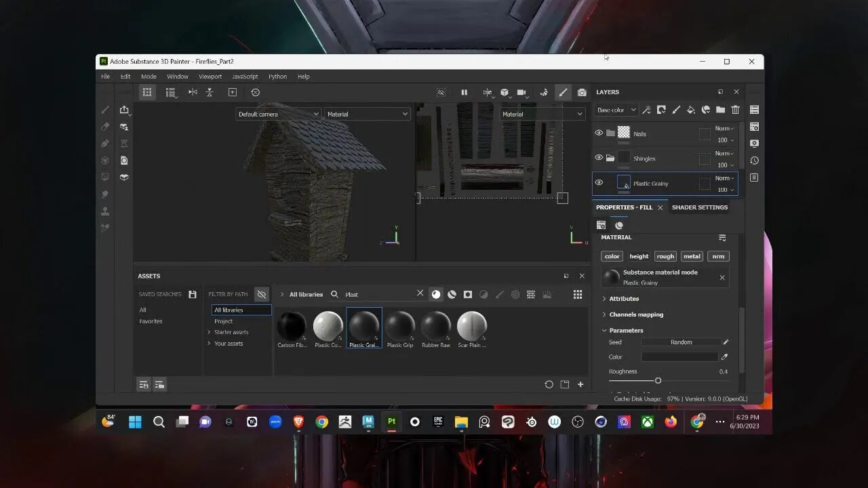Select Project in filter by path
Viewport: 868px width, 488px height.
coord(224,321)
